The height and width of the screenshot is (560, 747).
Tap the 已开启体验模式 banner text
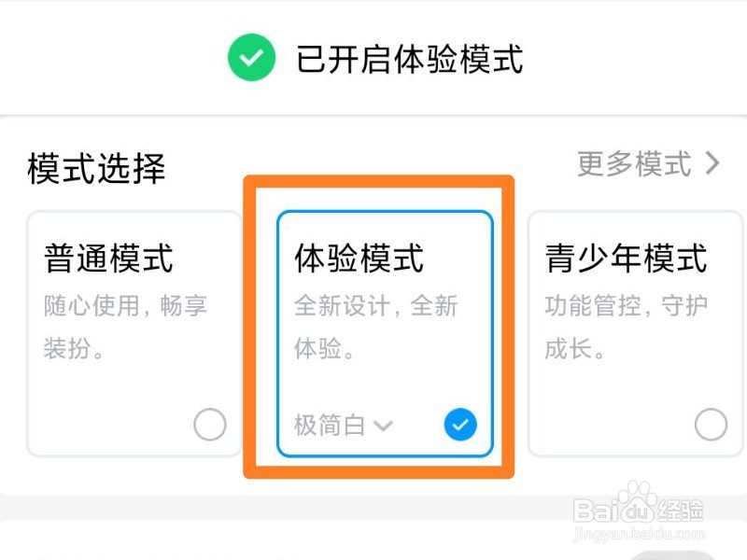[411, 58]
